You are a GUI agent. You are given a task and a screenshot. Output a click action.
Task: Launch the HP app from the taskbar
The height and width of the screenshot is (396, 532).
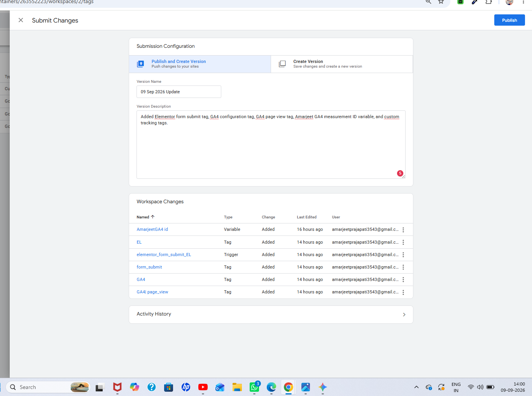[x=186, y=387]
